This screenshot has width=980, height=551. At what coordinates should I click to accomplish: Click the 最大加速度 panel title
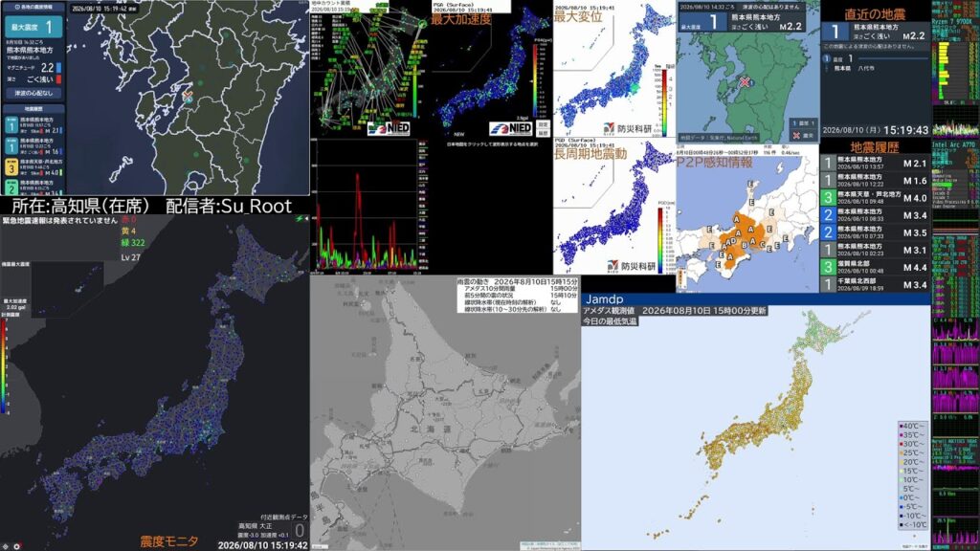coord(460,19)
